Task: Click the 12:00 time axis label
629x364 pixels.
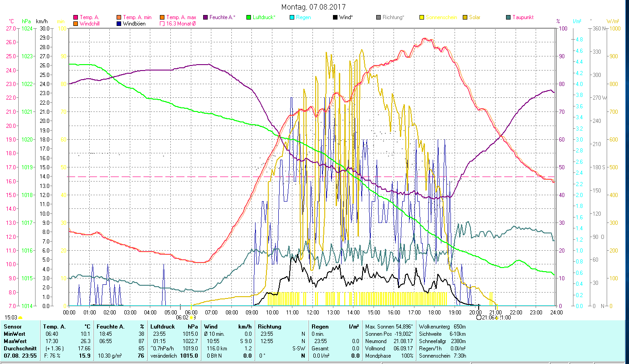Action: click(313, 312)
